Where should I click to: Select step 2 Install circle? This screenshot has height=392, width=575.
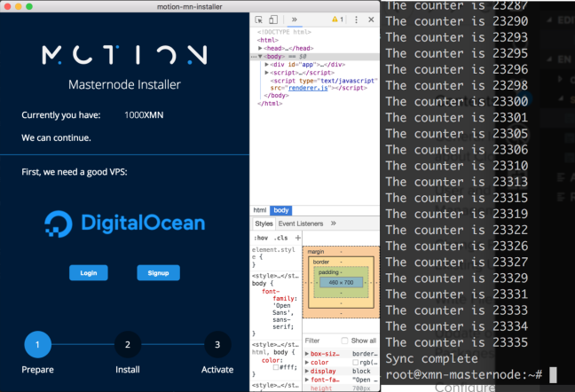(128, 344)
